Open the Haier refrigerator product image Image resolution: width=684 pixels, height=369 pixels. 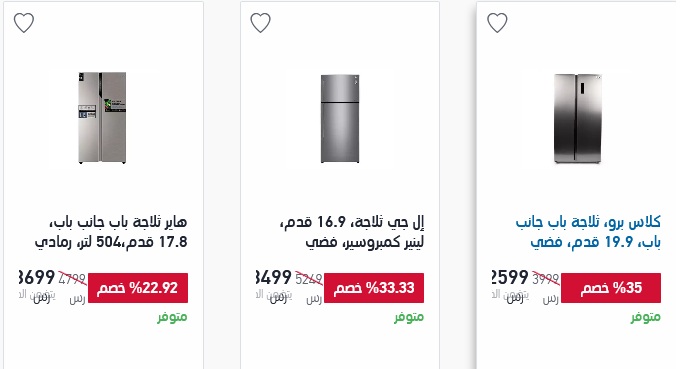[x=103, y=118]
